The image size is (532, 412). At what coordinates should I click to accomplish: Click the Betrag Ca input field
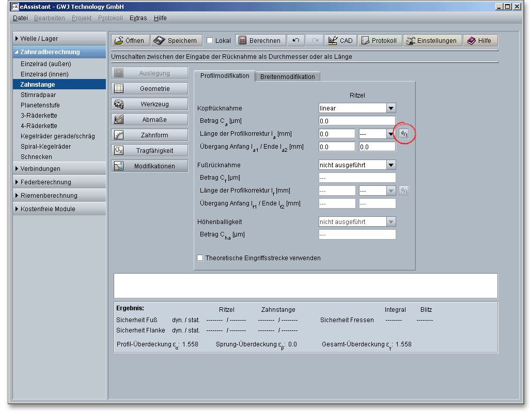pos(357,121)
